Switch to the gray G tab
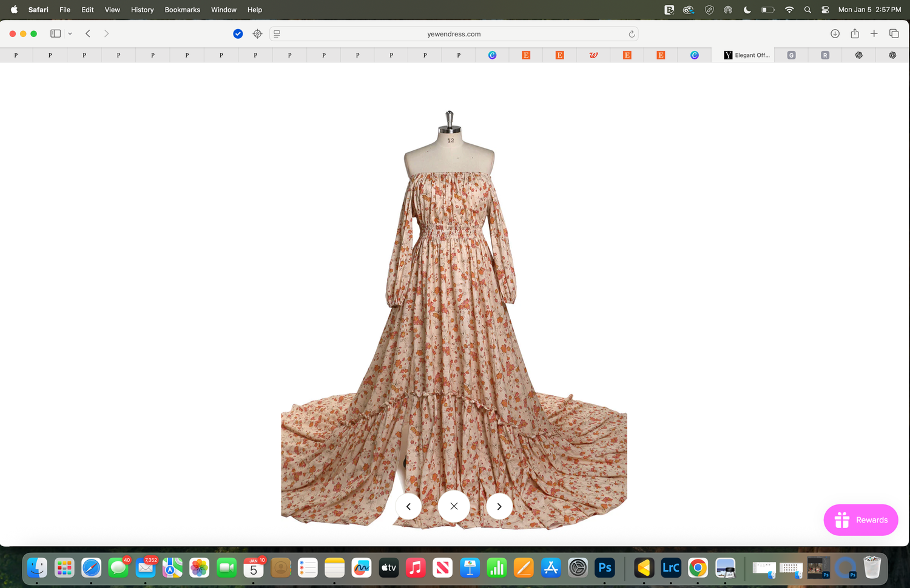Image resolution: width=910 pixels, height=588 pixels. click(x=791, y=55)
